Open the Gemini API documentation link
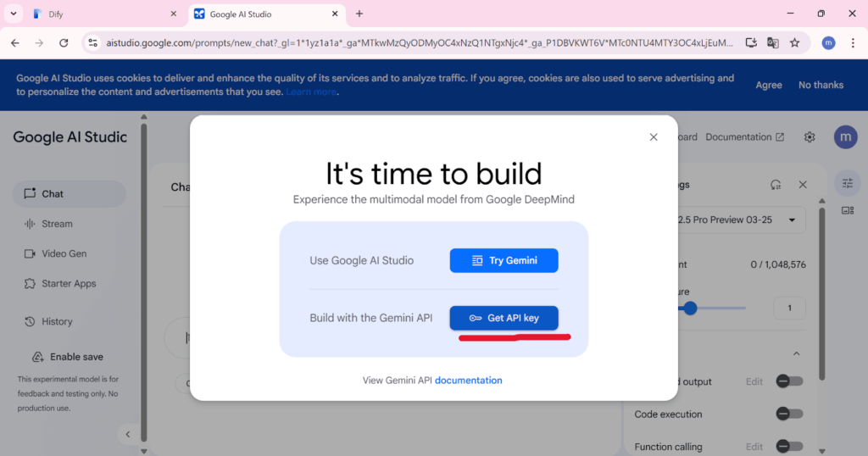 (468, 381)
